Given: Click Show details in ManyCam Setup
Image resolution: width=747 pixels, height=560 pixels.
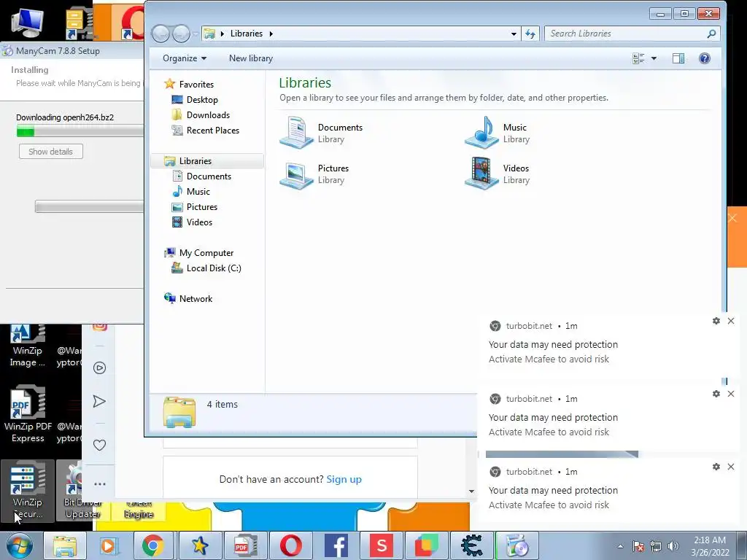Looking at the screenshot, I should [x=51, y=152].
